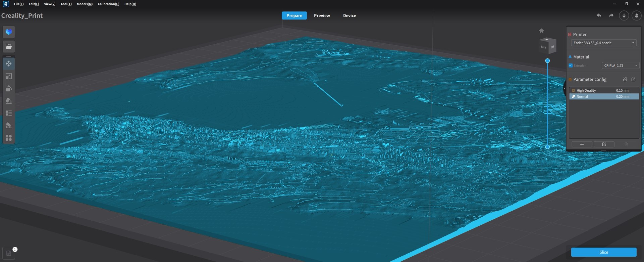Screen dimensions: 644x262
Task: Click the Printer section header
Action: [580, 35]
